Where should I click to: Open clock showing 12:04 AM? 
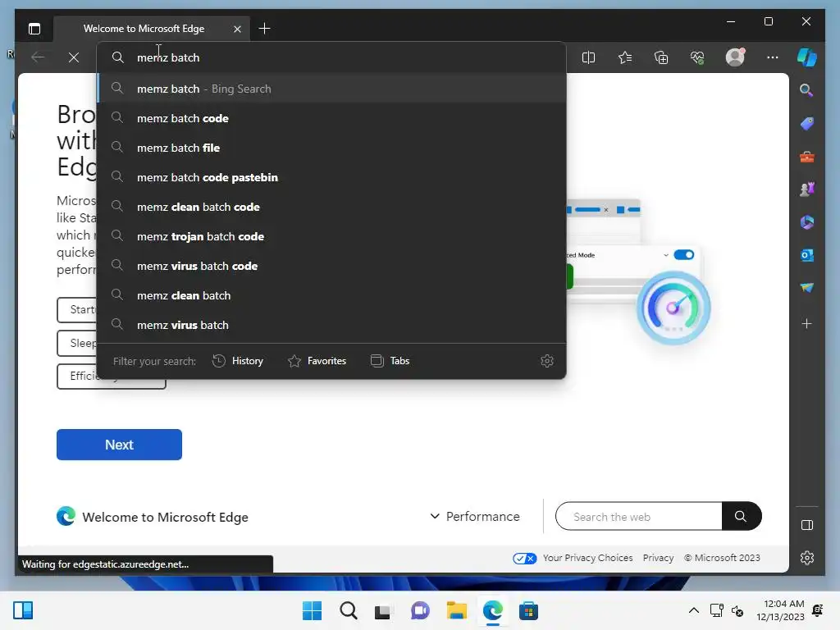tap(780, 610)
